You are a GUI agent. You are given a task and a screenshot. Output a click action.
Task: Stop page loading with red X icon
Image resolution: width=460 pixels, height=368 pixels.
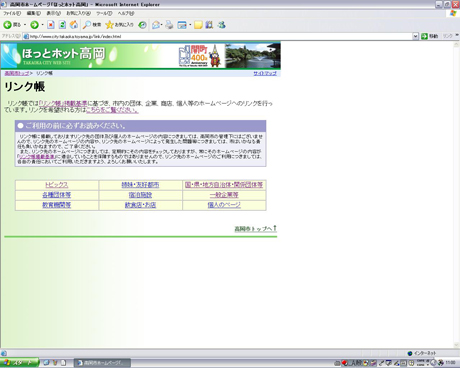pos(51,25)
